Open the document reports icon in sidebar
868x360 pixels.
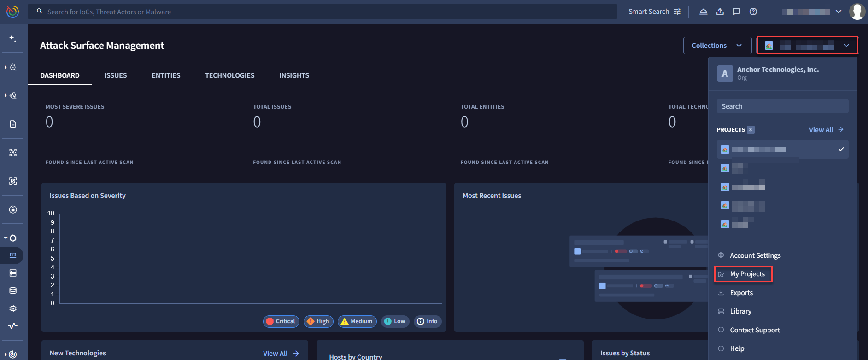click(13, 124)
